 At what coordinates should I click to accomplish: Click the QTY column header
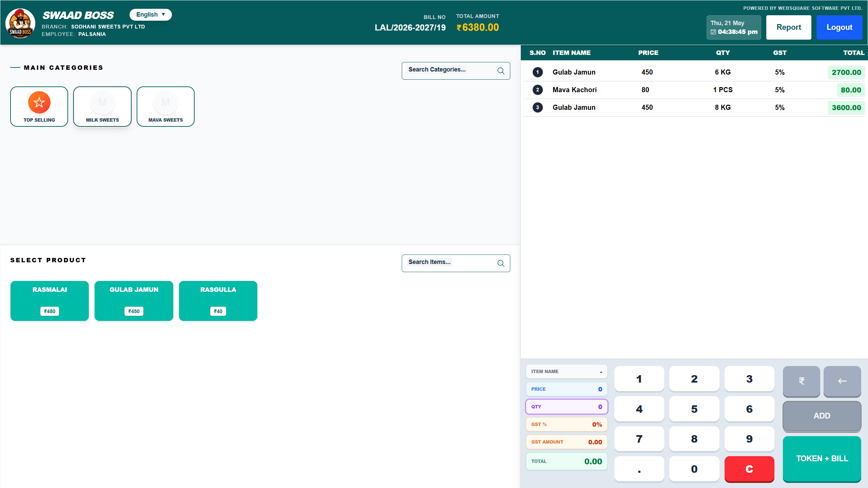click(x=723, y=53)
